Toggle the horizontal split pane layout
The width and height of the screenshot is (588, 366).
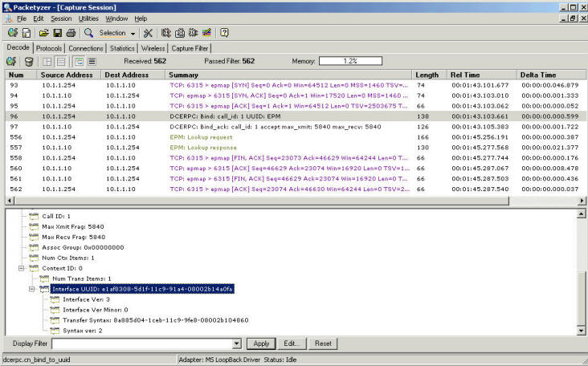pos(61,62)
